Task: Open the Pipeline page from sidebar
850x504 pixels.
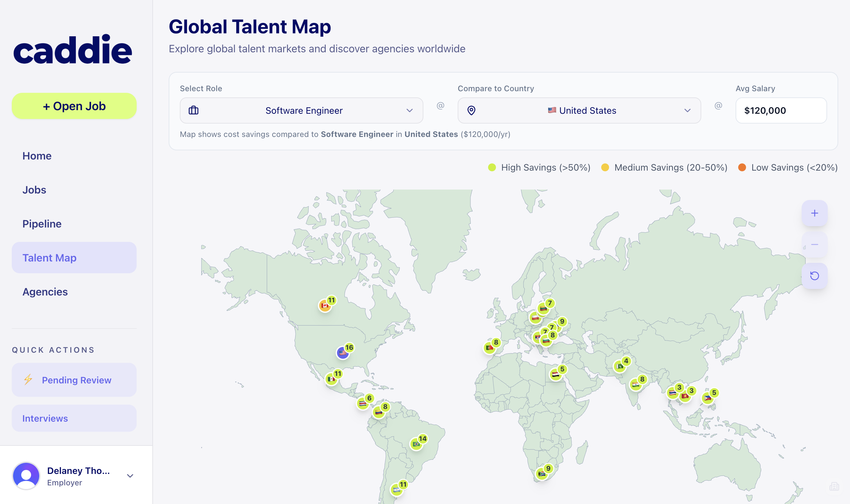Action: tap(42, 224)
